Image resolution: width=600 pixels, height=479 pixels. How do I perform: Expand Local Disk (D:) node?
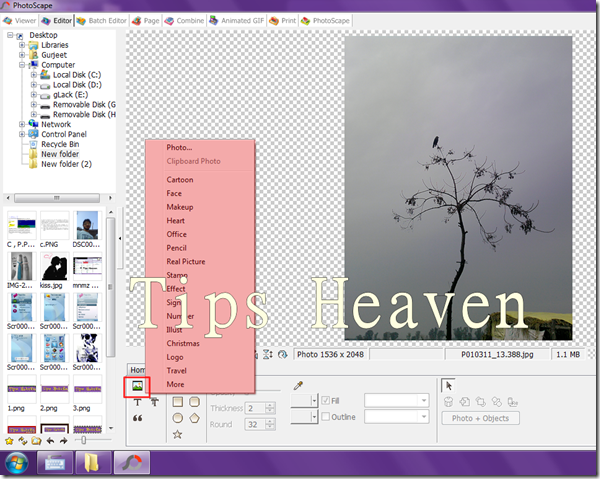click(34, 85)
